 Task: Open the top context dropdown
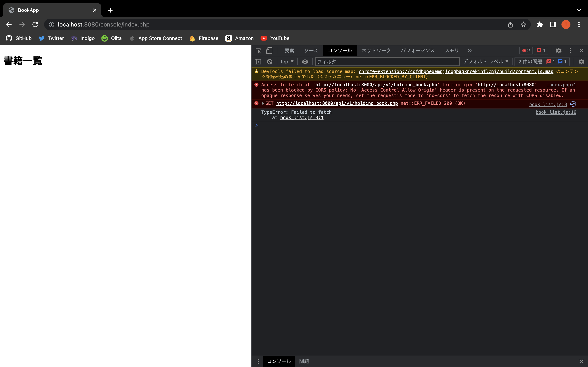pos(287,62)
